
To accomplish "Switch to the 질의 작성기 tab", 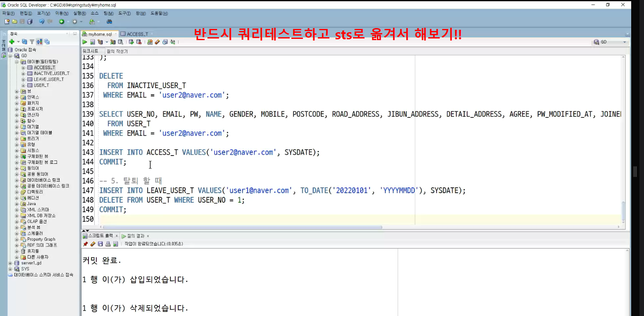I will pos(117,51).
